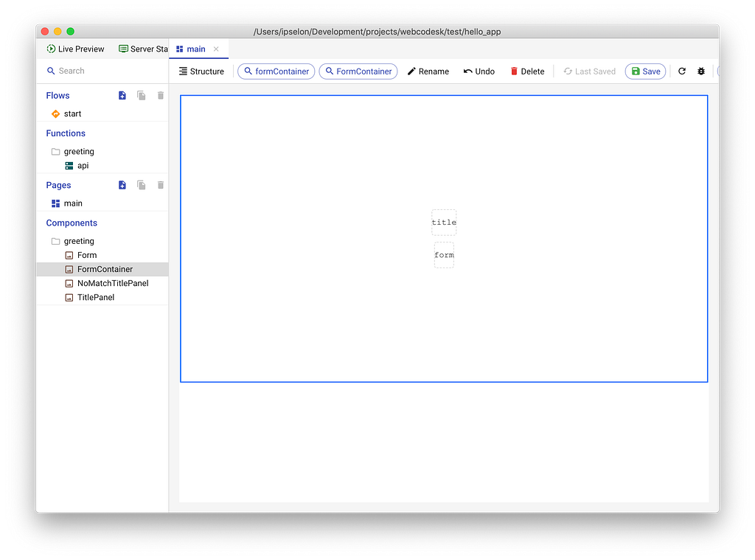Select the FormContainer component
This screenshot has width=755, height=560.
[102, 270]
